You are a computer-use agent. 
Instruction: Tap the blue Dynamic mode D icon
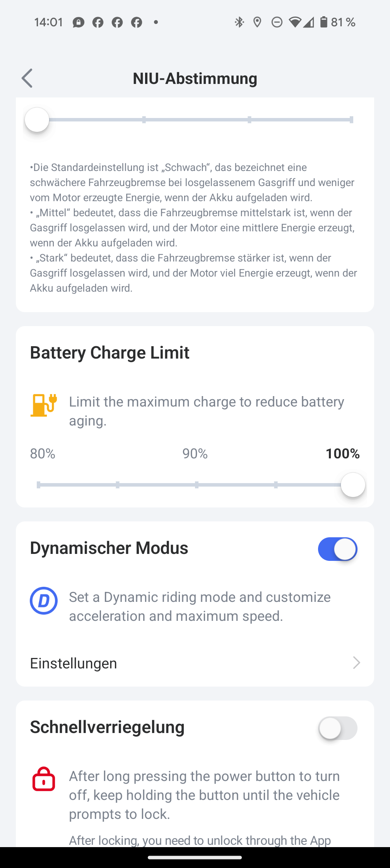coord(44,601)
